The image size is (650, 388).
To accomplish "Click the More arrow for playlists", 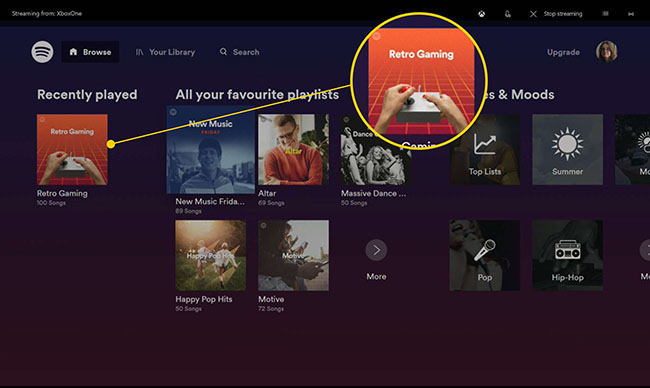I will pyautogui.click(x=376, y=250).
